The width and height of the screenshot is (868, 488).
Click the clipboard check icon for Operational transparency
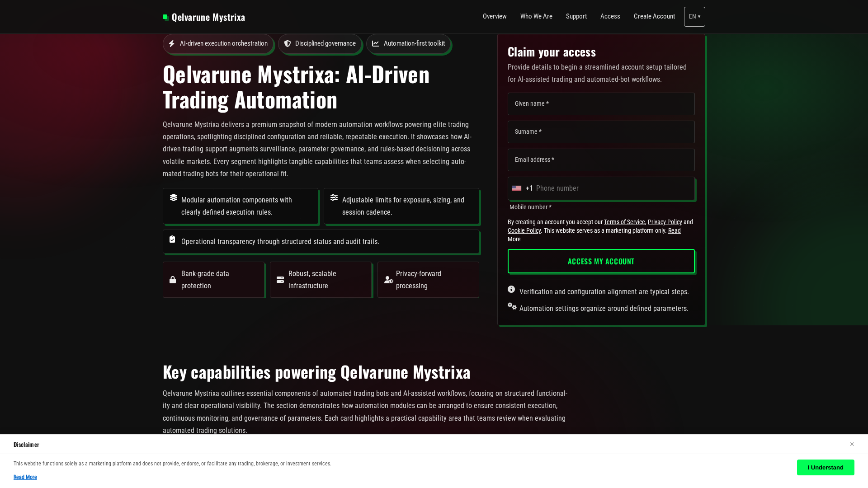(172, 239)
